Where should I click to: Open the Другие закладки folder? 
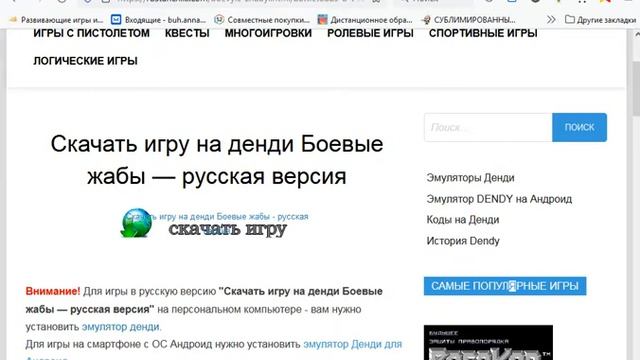[600, 20]
